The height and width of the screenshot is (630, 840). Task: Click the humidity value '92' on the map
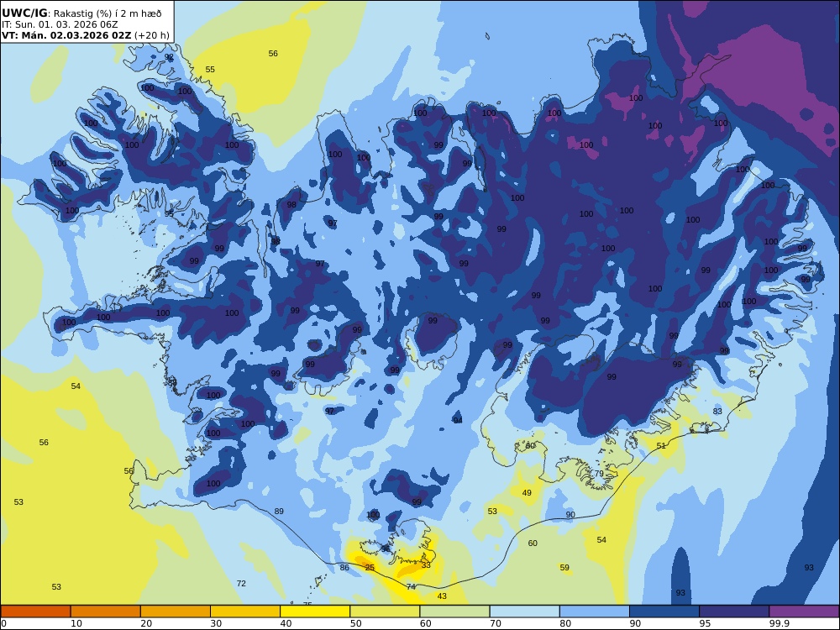(x=169, y=57)
